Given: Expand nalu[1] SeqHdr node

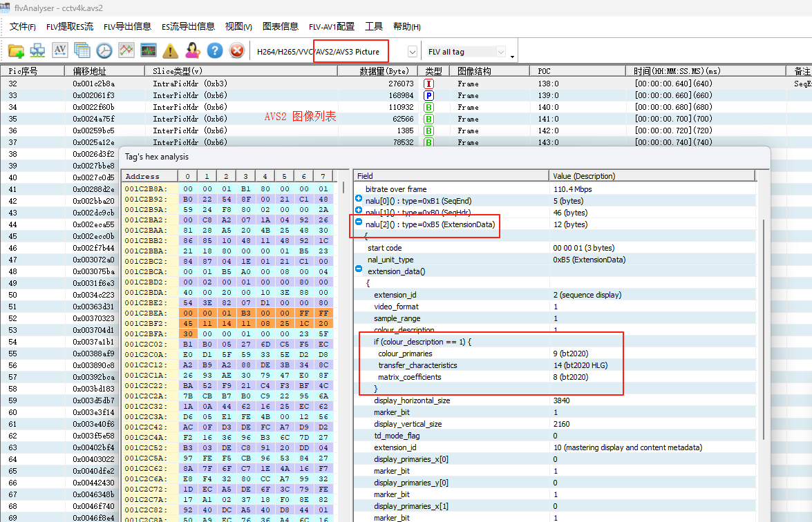Looking at the screenshot, I should click(x=359, y=210).
